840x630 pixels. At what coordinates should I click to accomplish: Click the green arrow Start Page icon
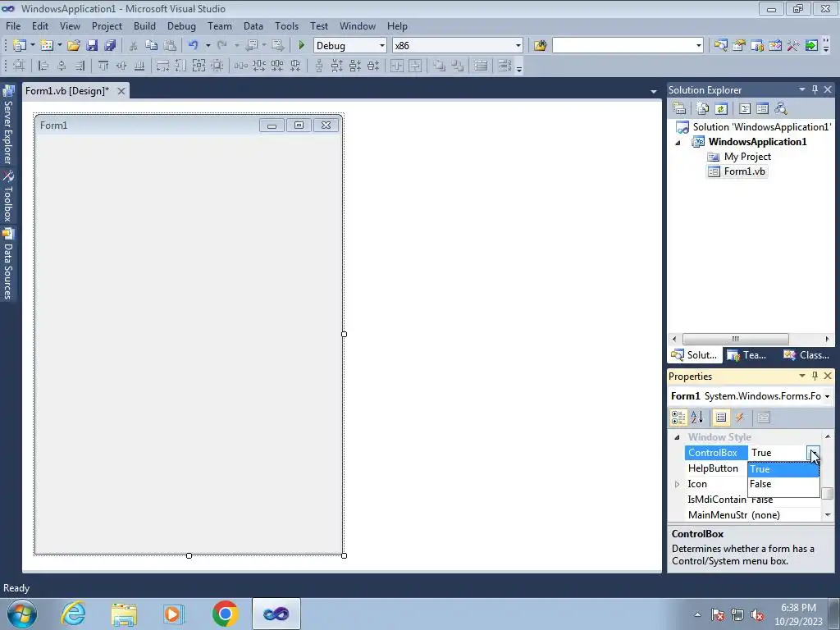pos(811,46)
